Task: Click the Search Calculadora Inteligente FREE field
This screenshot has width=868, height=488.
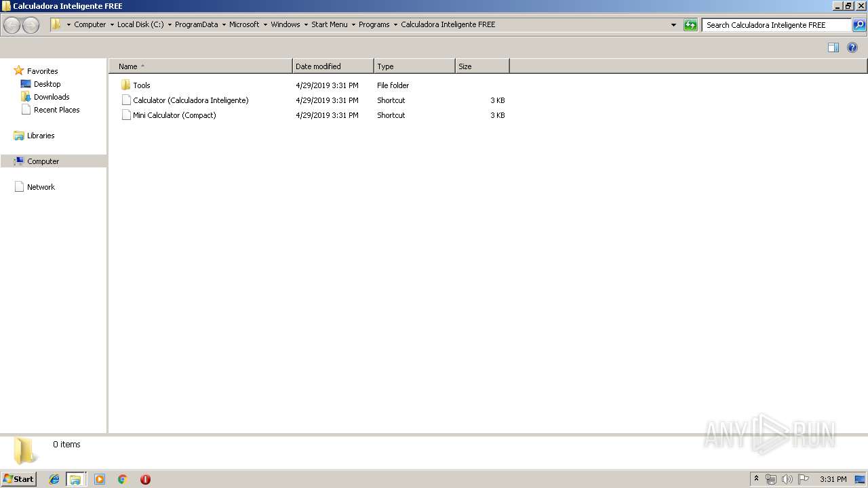Action: [776, 25]
